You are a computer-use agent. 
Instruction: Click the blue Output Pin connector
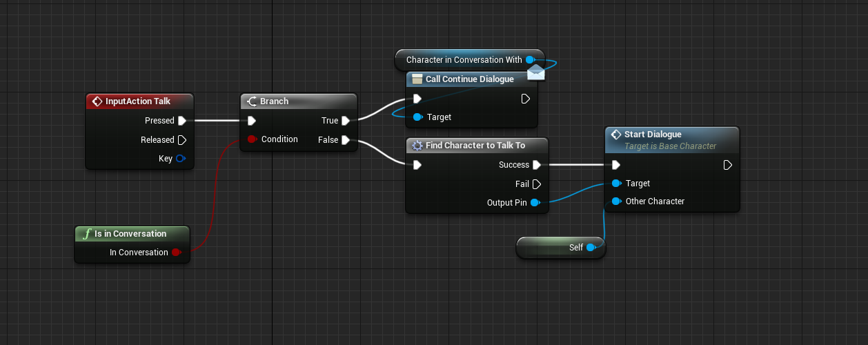(x=535, y=203)
